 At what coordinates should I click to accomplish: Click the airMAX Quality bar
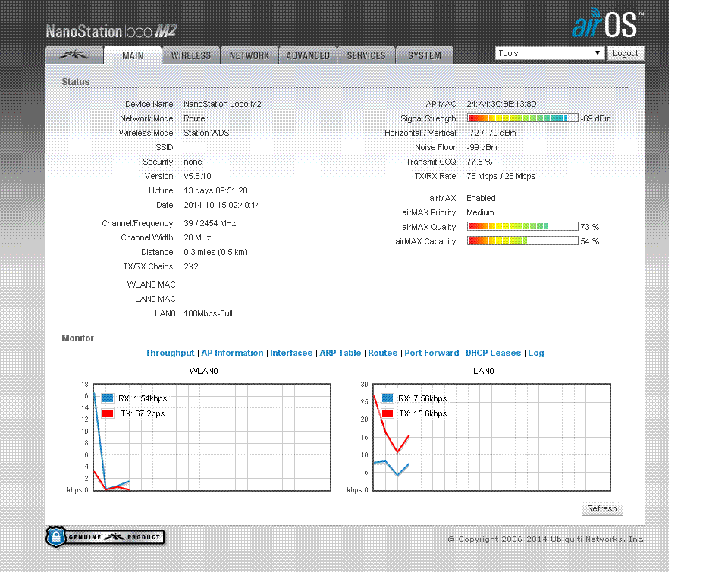pos(522,227)
